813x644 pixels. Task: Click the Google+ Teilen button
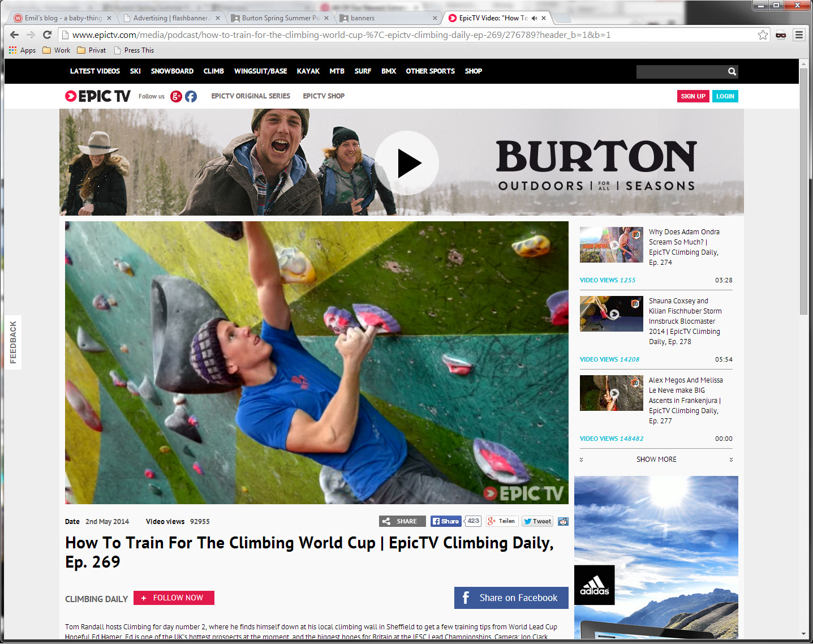[502, 521]
